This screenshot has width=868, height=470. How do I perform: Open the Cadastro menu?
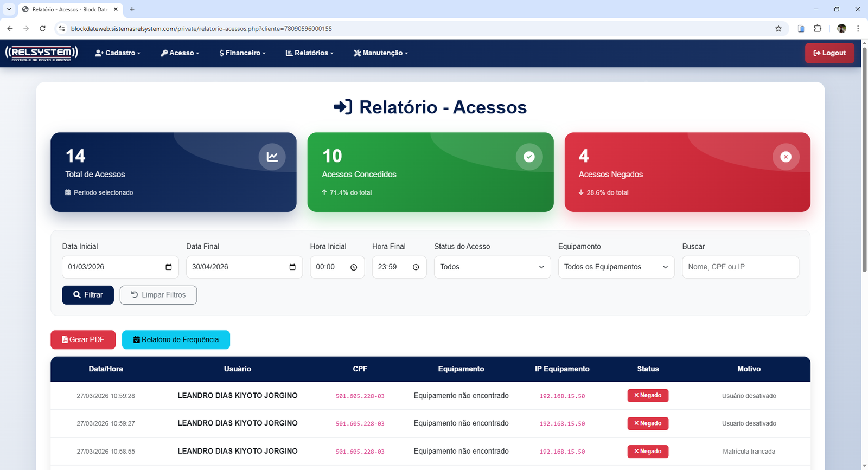tap(118, 53)
